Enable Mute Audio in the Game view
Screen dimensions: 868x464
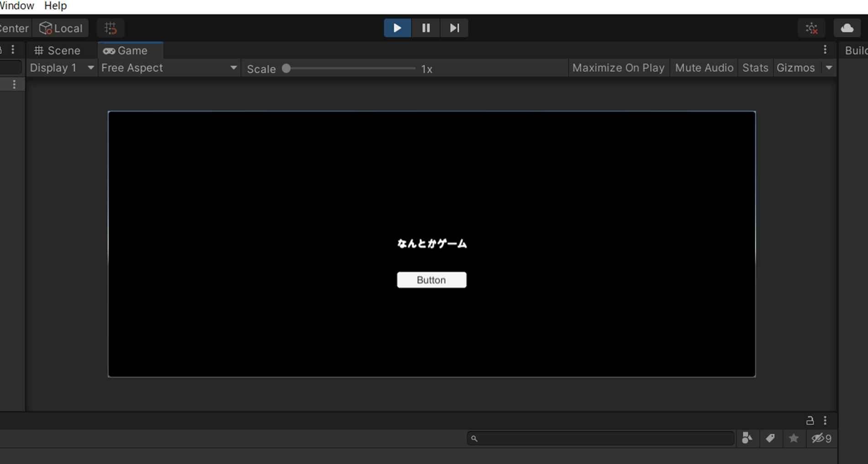coord(704,68)
